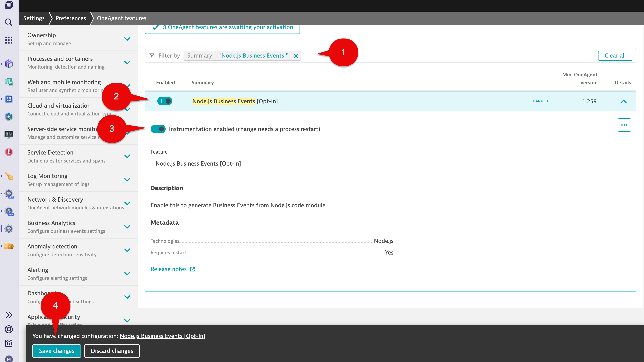Image resolution: width=644 pixels, height=362 pixels.
Task: Collapse the Node.js Business Events details row
Action: pos(623,101)
